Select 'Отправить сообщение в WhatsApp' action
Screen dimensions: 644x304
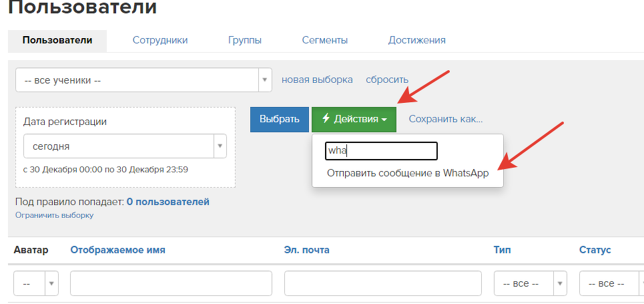pyautogui.click(x=408, y=173)
